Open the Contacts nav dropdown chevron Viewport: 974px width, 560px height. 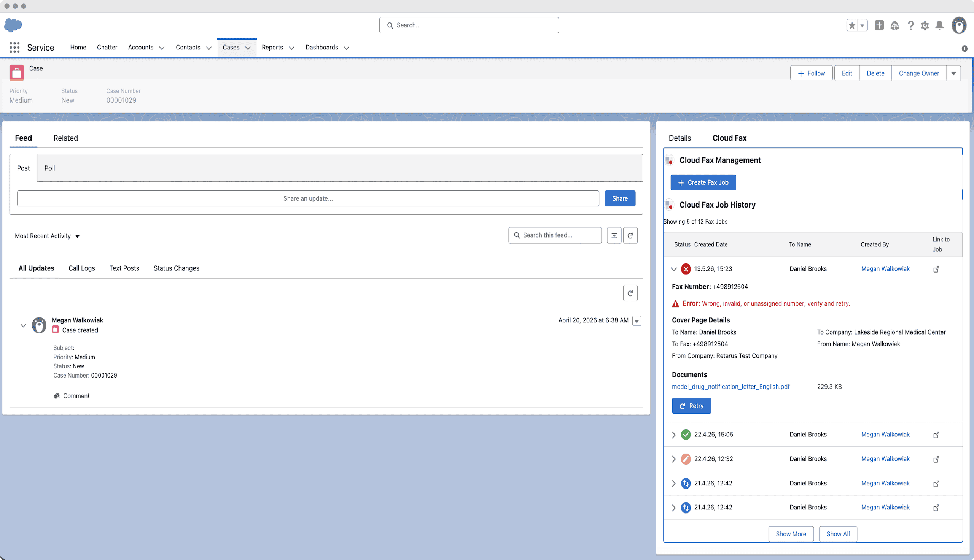(x=209, y=48)
